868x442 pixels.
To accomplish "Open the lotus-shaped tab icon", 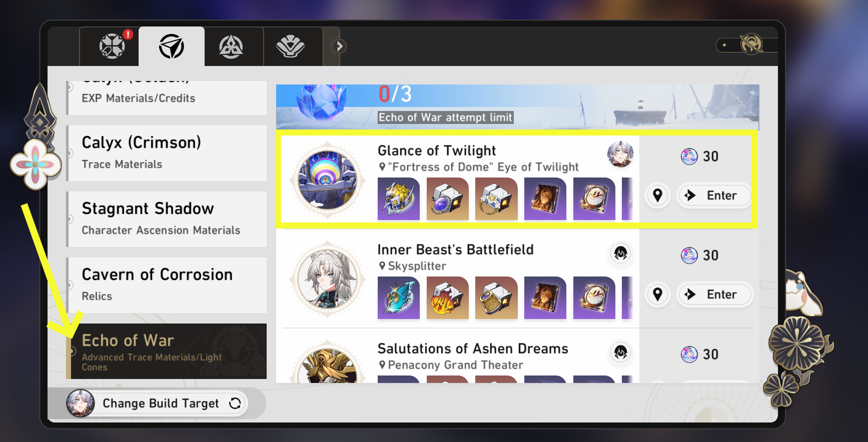I will pyautogui.click(x=291, y=46).
